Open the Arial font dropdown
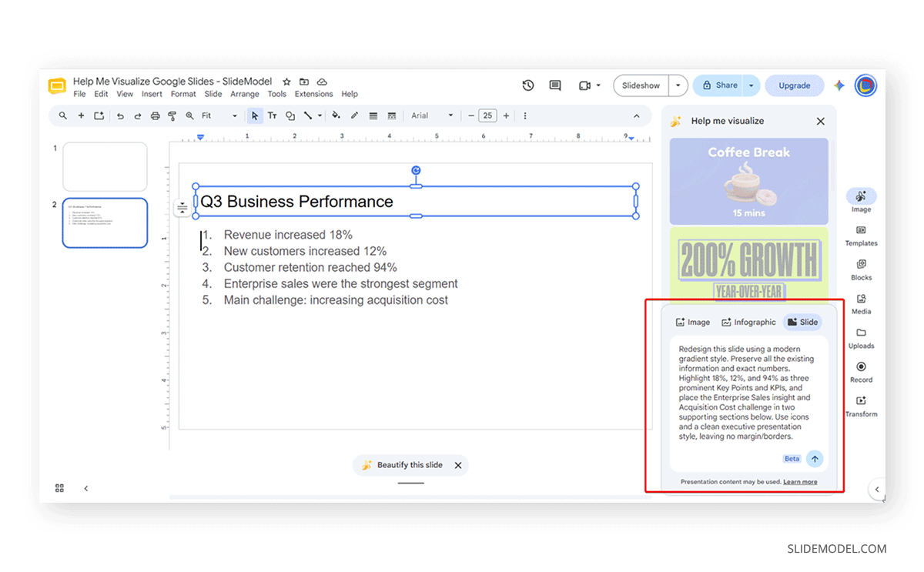 point(432,115)
